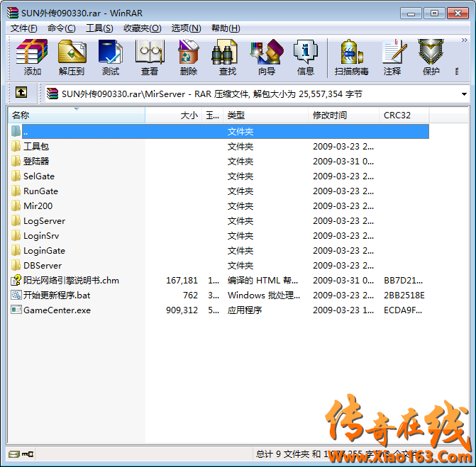Image resolution: width=476 pixels, height=467 pixels.
Task: Select 开始更新程序.bat file
Action: (57, 296)
